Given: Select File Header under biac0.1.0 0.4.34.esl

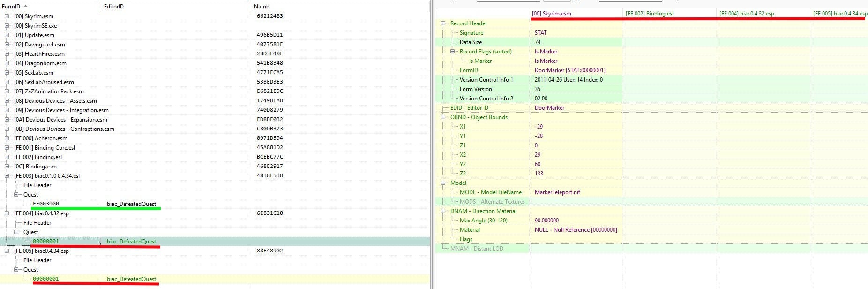Looking at the screenshot, I should coord(37,185).
